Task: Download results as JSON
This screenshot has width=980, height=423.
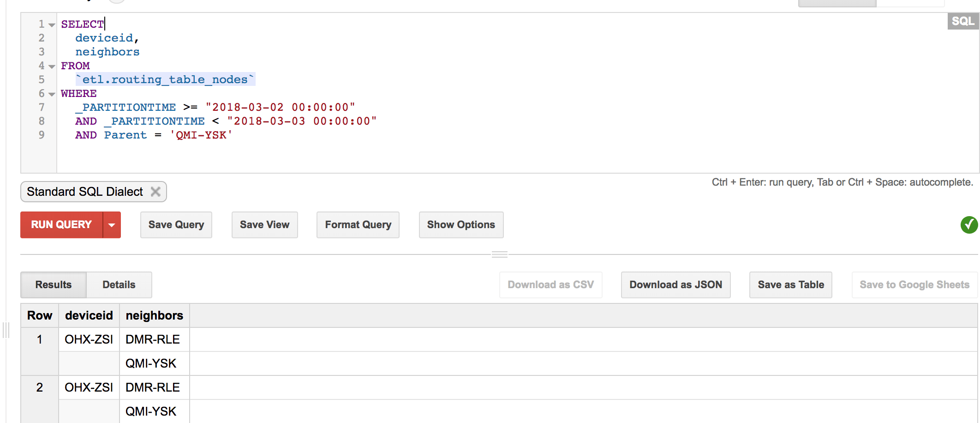Action: tap(675, 285)
